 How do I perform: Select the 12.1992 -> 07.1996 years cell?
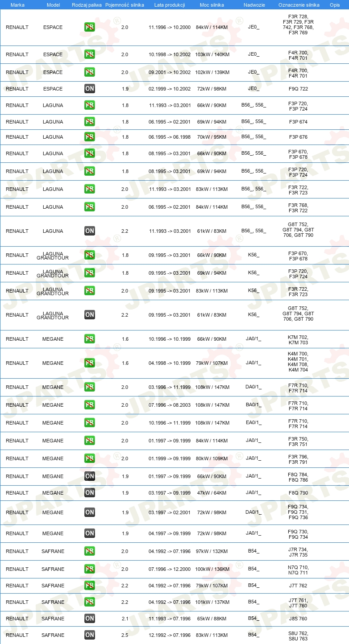tap(170, 635)
